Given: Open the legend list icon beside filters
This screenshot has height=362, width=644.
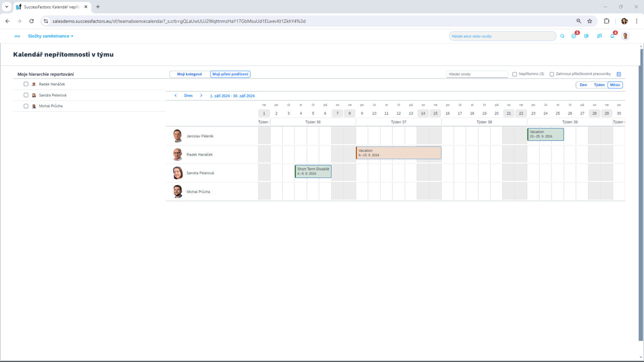Looking at the screenshot, I should click(x=619, y=74).
